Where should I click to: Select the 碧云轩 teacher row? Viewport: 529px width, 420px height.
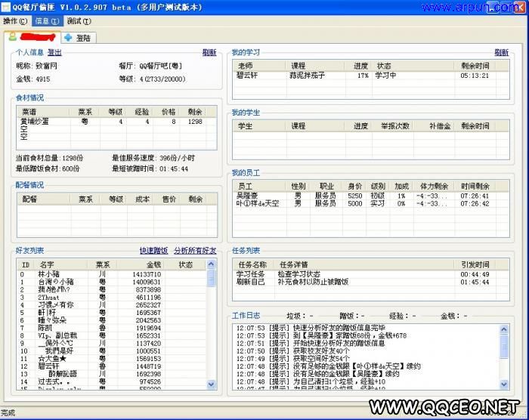click(x=371, y=76)
